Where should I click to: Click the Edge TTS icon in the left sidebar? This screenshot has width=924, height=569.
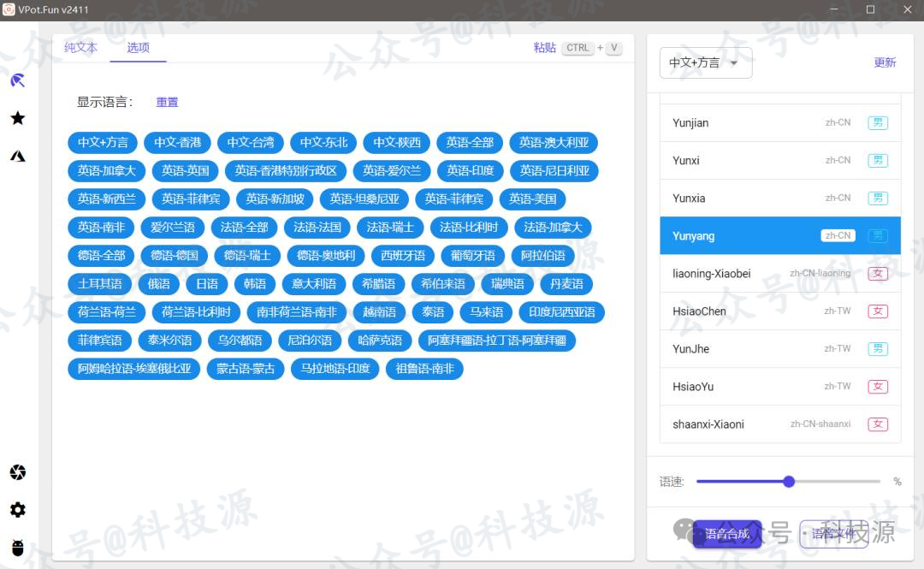(18, 80)
